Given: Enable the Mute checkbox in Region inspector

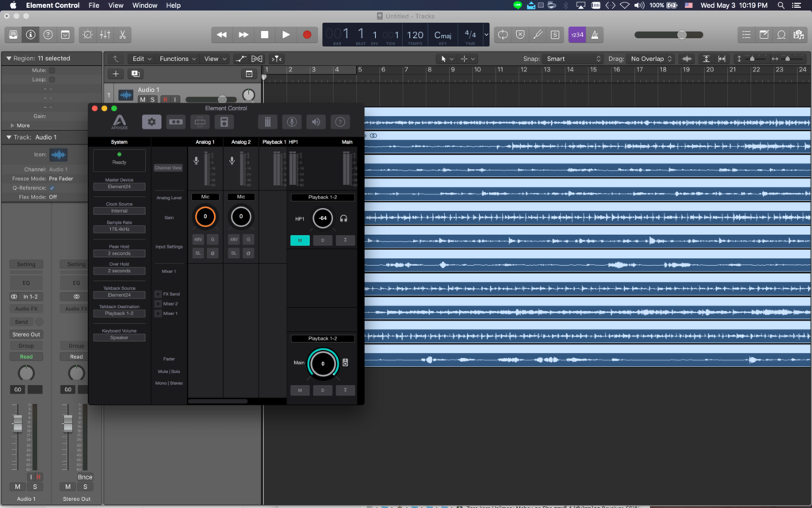Looking at the screenshot, I should 52,70.
